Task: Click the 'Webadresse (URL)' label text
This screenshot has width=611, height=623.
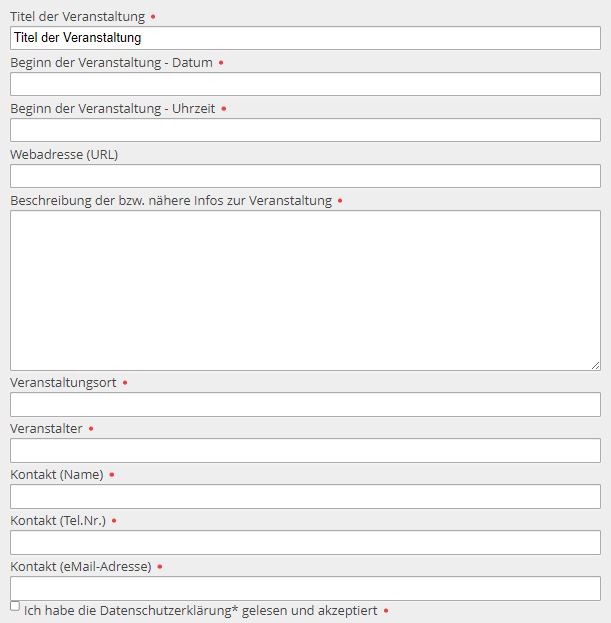Action: [64, 155]
